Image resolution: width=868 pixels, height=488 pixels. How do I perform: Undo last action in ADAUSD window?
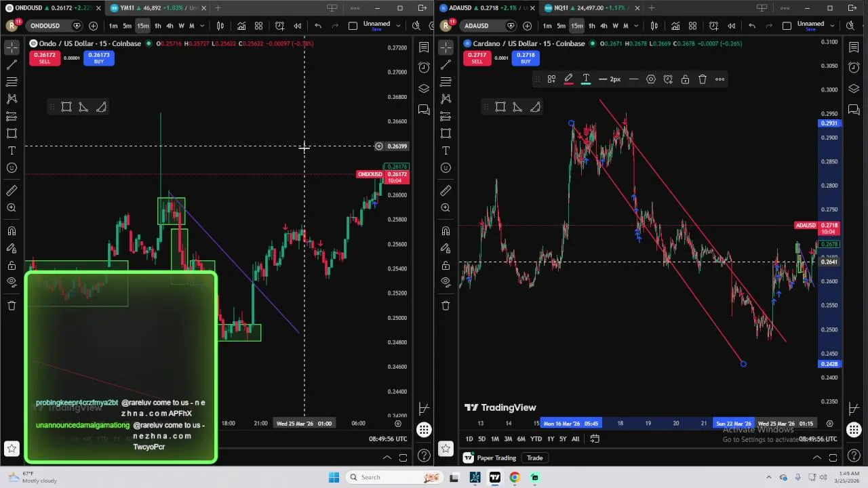pos(752,26)
